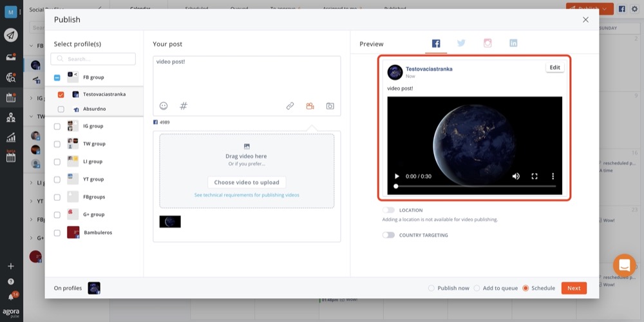Screen dimensions: 644x322
Task: Check the Absurdno profile checkbox
Action: click(x=61, y=109)
